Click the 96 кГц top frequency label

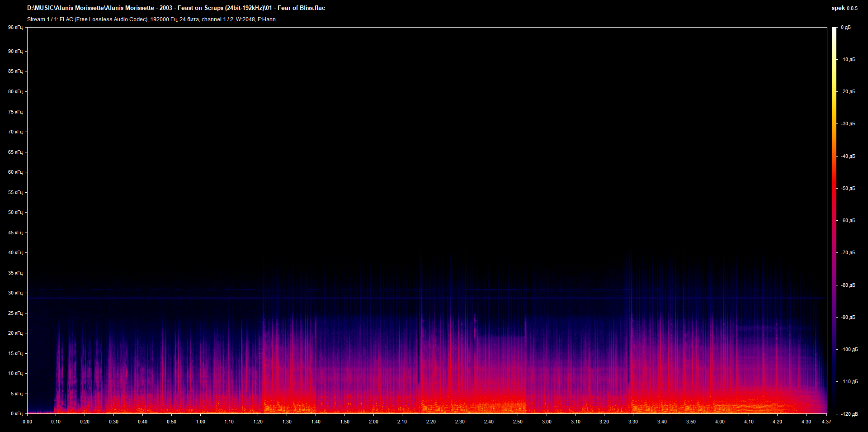(x=15, y=28)
